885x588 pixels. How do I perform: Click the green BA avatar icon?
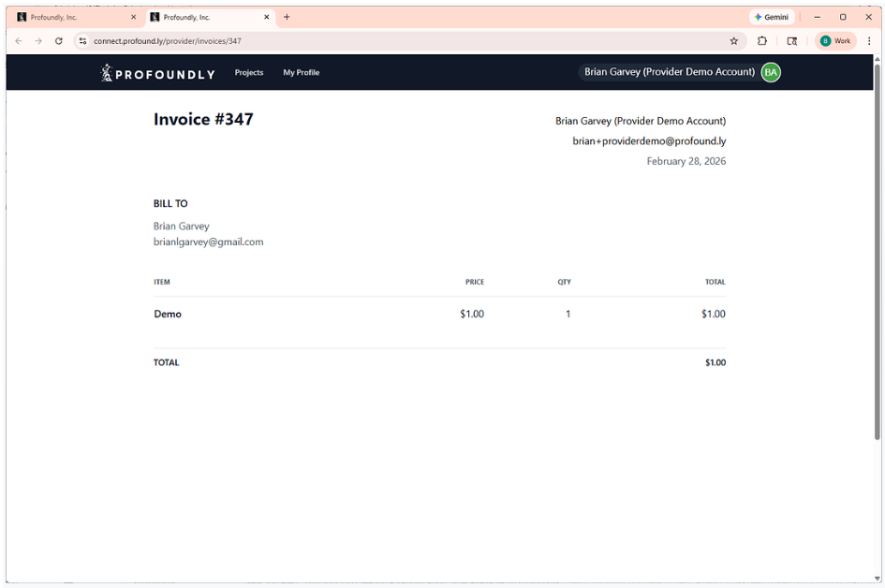coord(770,72)
